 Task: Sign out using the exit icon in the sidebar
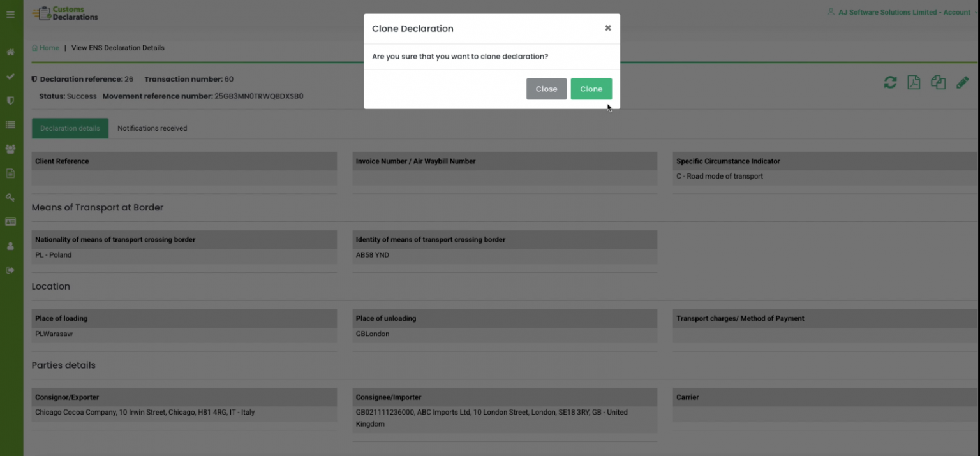pos(10,270)
